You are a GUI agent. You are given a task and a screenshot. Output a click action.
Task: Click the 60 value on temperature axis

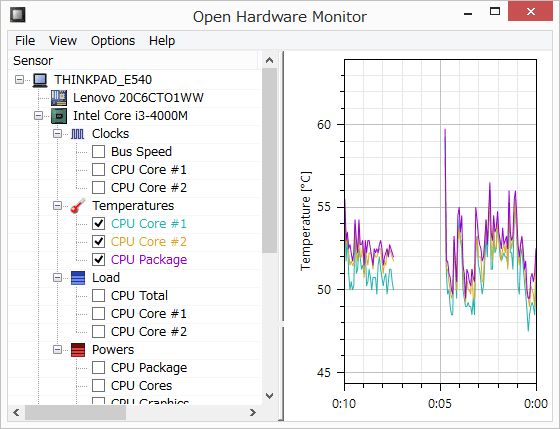pos(324,125)
